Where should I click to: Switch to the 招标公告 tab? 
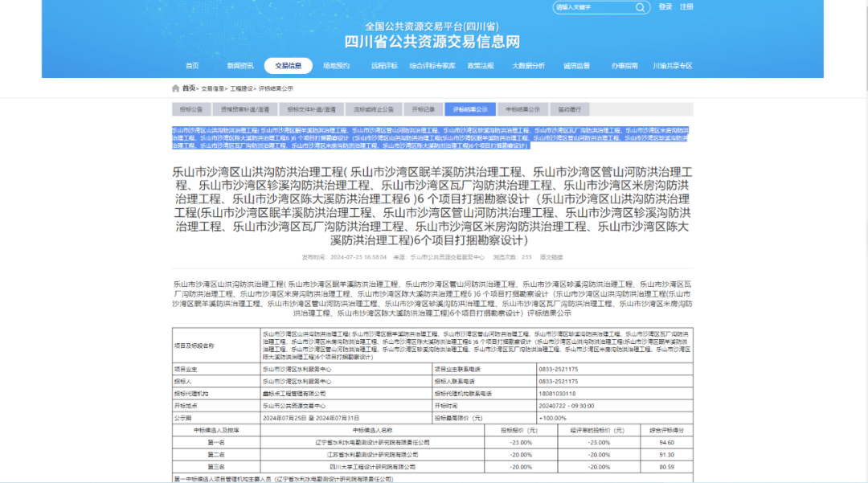click(191, 109)
